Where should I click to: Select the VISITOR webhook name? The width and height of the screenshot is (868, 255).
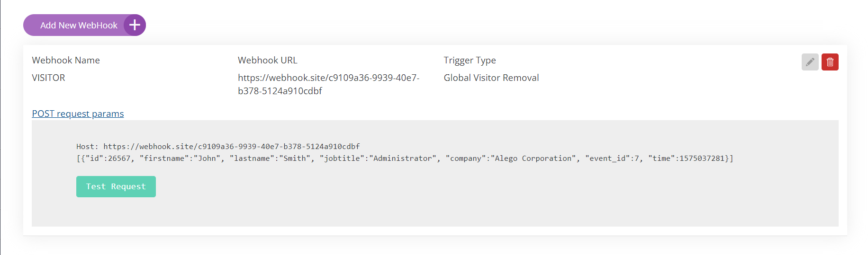48,78
